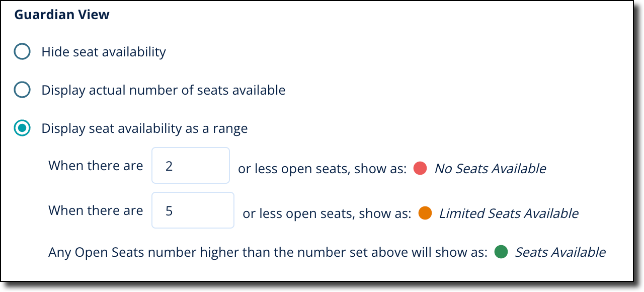The height and width of the screenshot is (292, 644).
Task: Click "When there are" beside the 5 field
Action: point(96,210)
